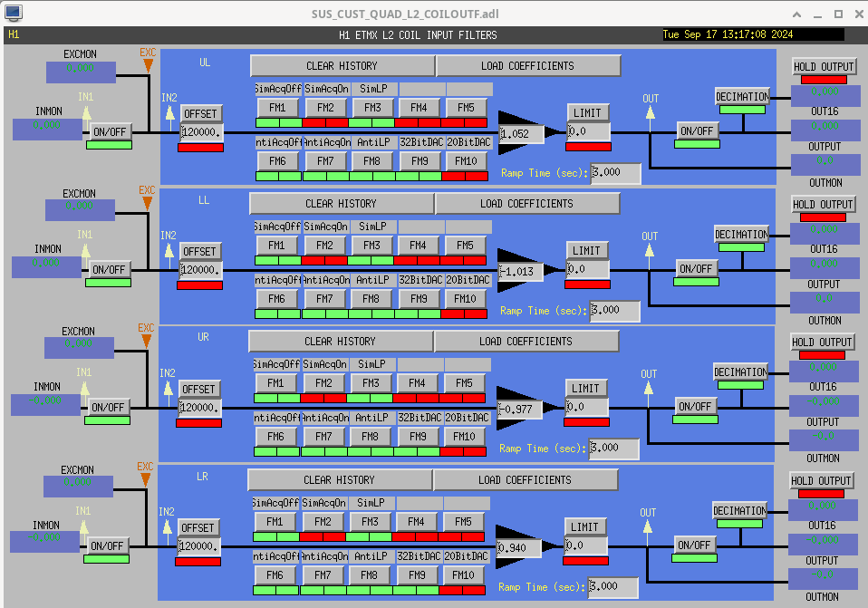Toggle HOLD OUTPUT for the UL coil

tap(824, 67)
